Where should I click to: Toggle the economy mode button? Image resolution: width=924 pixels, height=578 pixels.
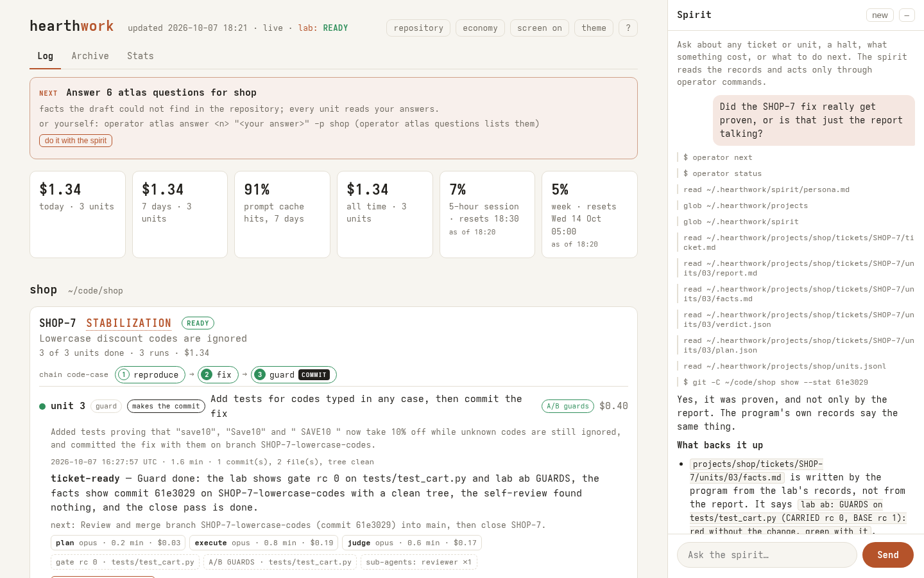click(x=480, y=28)
